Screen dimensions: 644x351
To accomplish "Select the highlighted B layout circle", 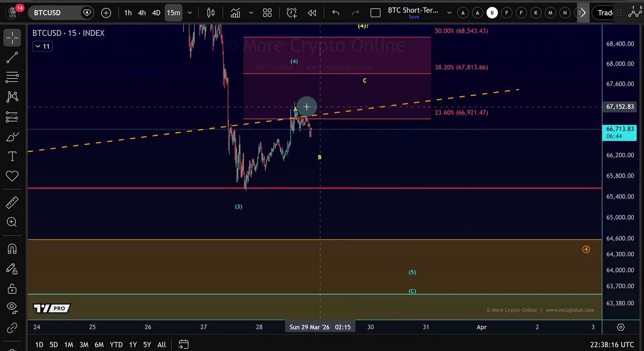I will coord(492,13).
